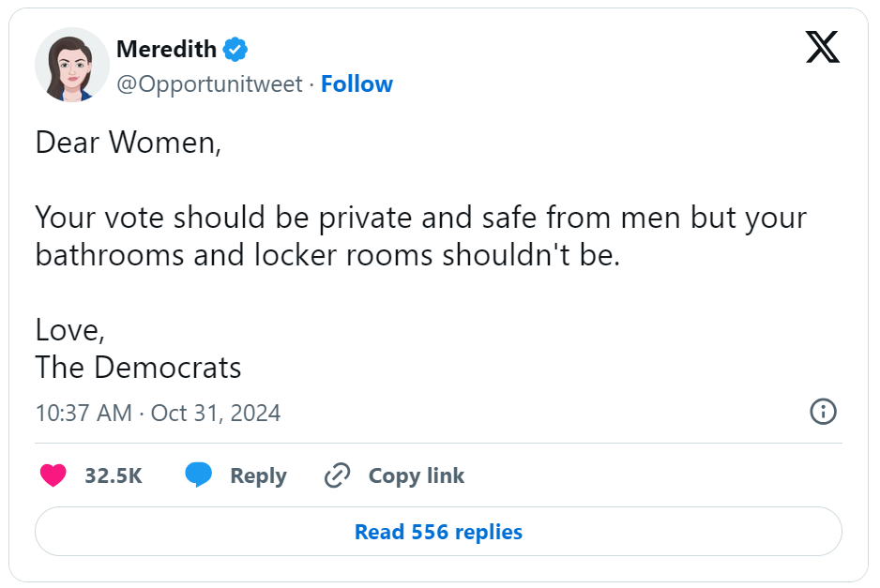Viewport: 880px width, 588px height.
Task: Click the 'The Democrats' signature line
Action: click(139, 367)
